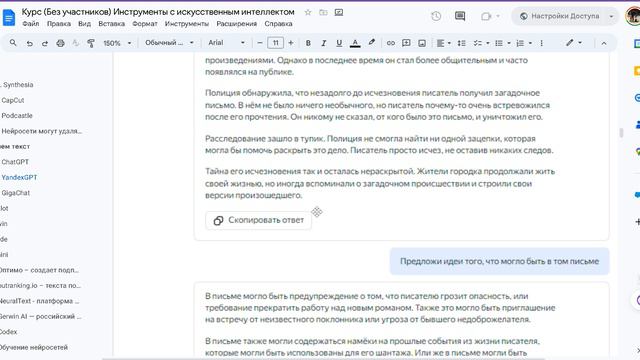Jump to ChatGPT outline heading
This screenshot has height=360, width=640.
(x=15, y=162)
